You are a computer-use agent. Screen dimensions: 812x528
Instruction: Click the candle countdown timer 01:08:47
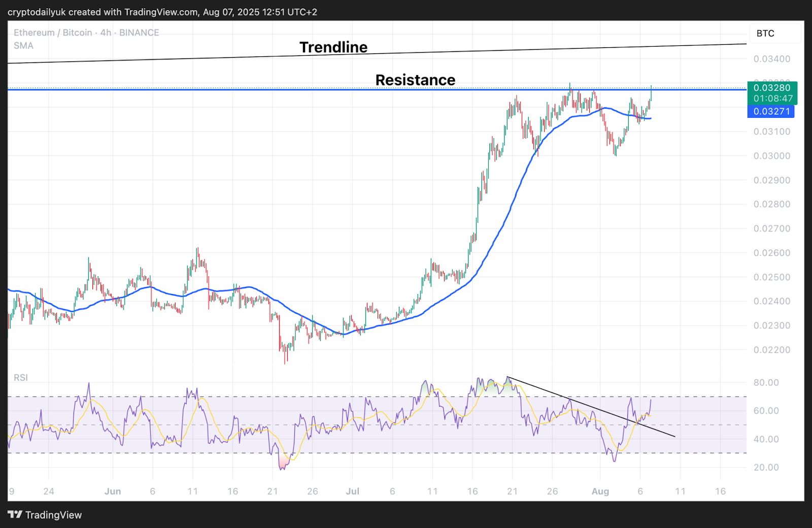point(772,98)
